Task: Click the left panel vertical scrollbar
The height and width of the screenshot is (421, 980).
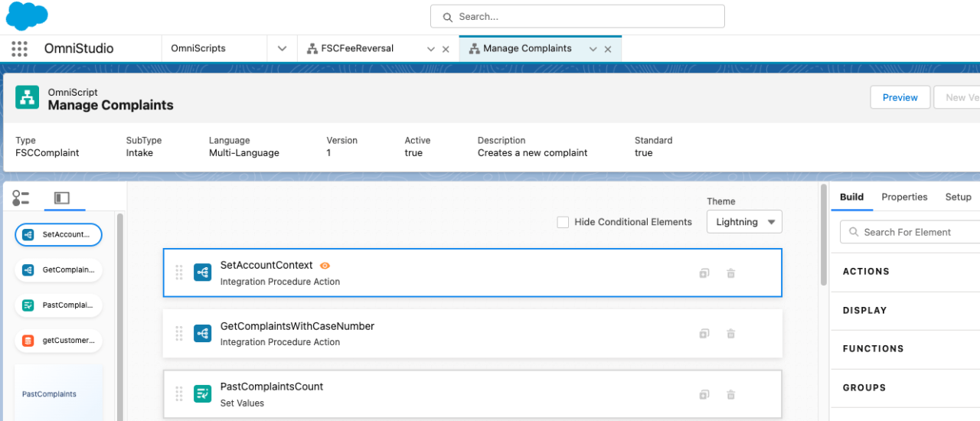Action: [119, 318]
